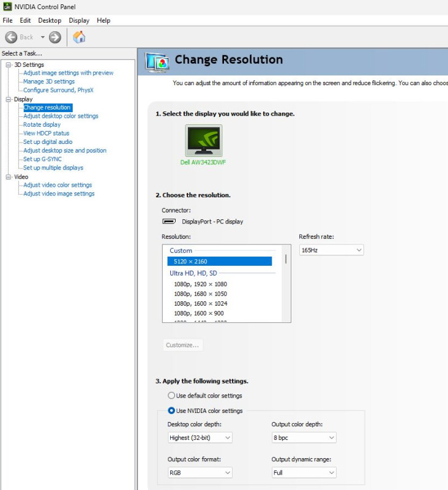This screenshot has width=448, height=490.
Task: Click the Back arrow toolbar icon
Action: tap(11, 37)
